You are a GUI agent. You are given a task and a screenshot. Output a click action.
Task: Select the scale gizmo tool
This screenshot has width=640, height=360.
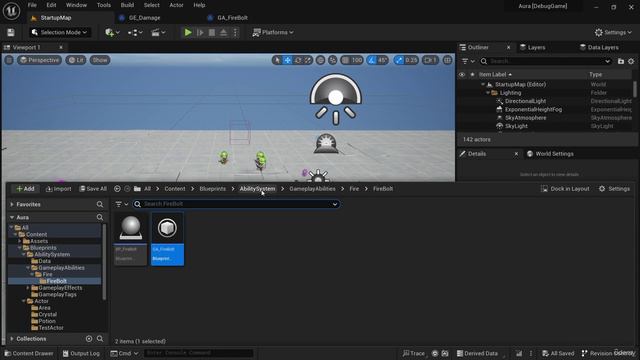point(308,60)
